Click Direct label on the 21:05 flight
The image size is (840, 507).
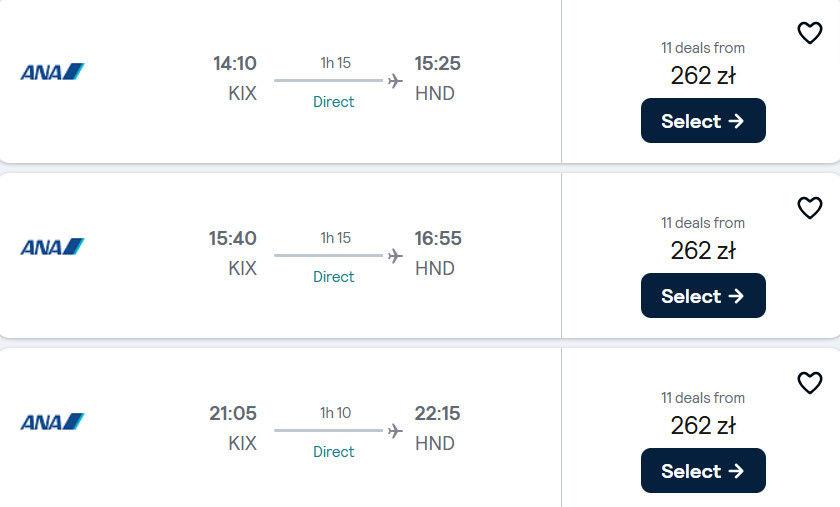[334, 452]
